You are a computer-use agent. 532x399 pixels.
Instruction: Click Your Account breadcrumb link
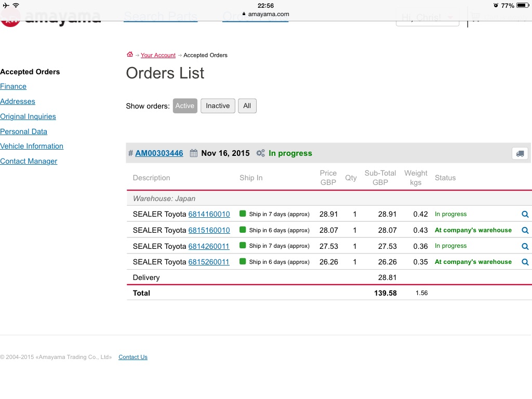158,55
